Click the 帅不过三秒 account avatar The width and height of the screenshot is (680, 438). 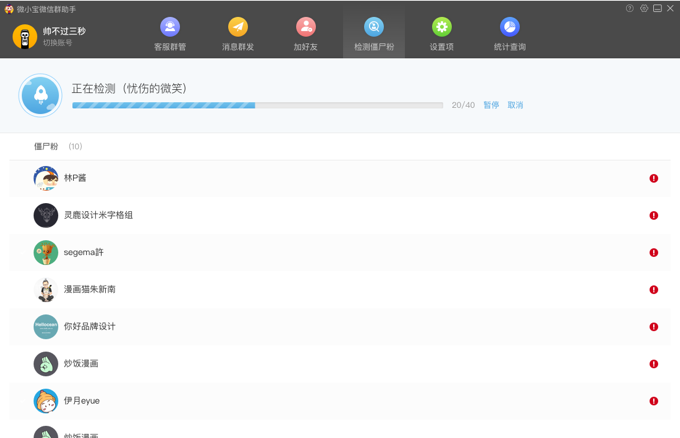point(25,37)
